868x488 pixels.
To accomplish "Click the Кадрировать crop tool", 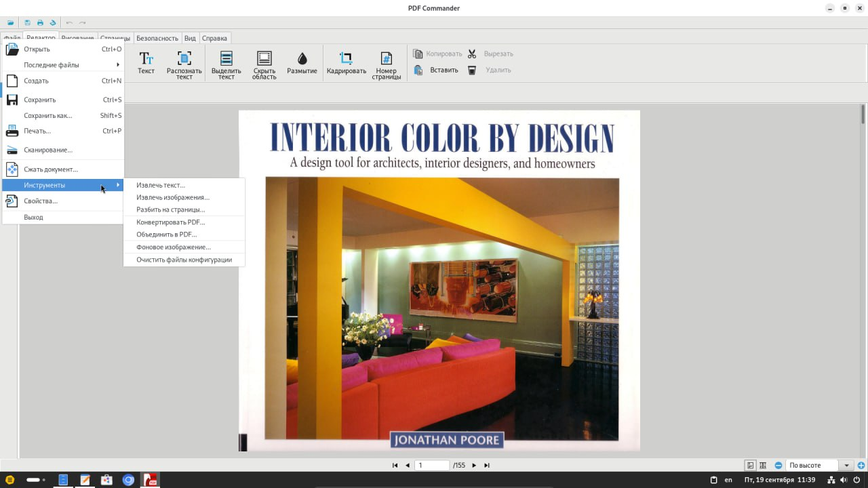I will pos(346,62).
